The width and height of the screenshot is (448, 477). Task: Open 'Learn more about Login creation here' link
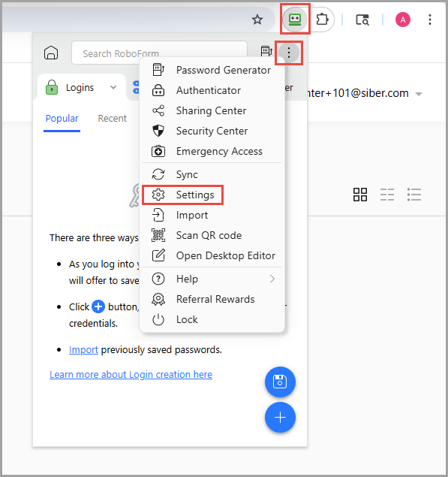pos(131,375)
